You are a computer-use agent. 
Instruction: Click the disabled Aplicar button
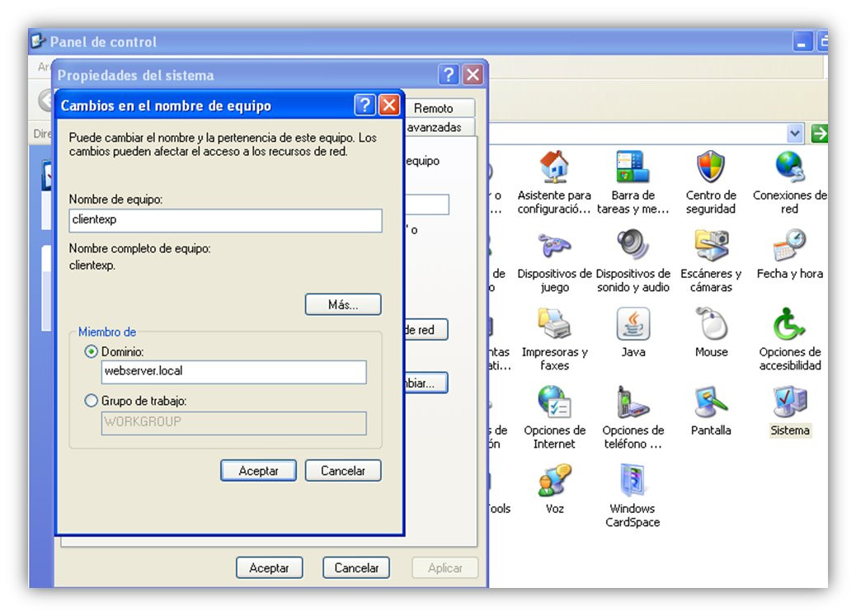(445, 568)
